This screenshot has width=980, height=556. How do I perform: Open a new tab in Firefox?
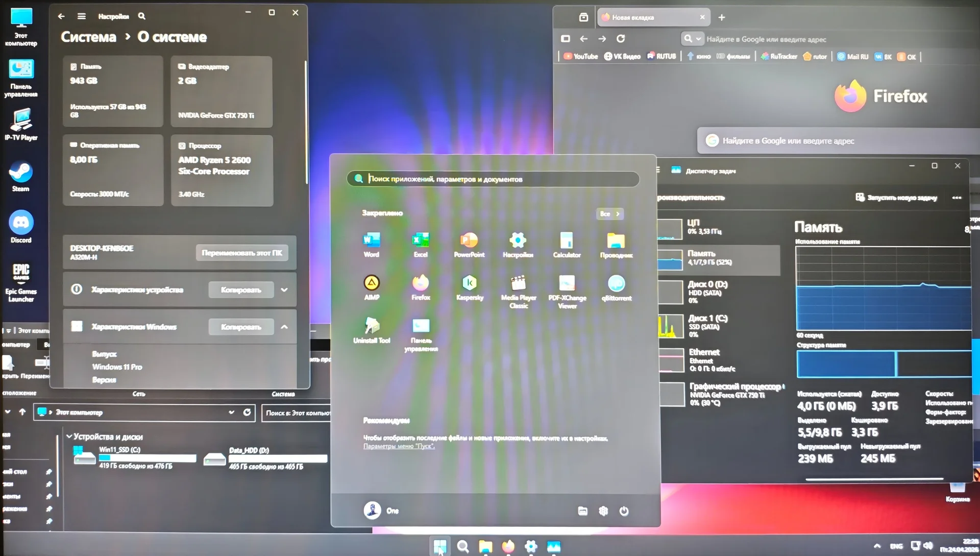[722, 17]
